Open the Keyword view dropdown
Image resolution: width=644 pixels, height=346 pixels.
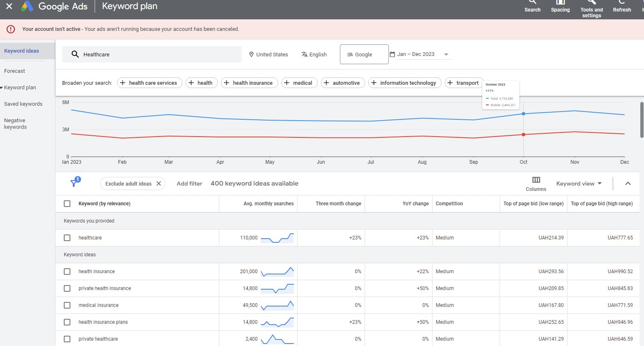(x=579, y=183)
